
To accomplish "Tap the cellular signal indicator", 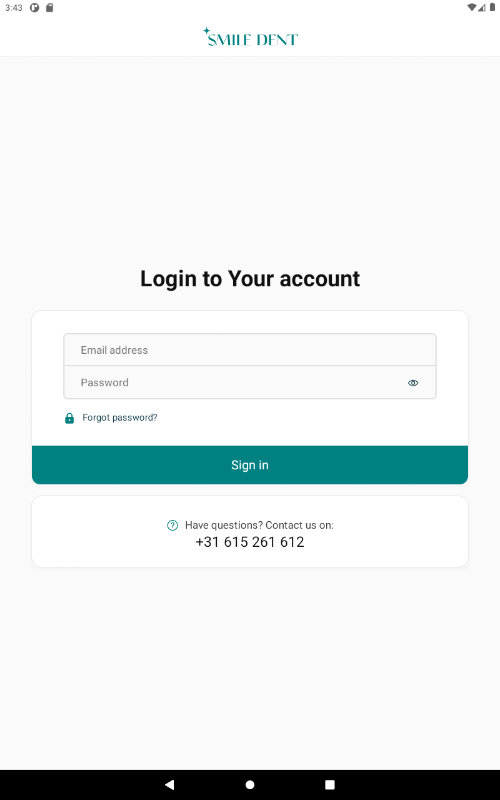I will [482, 8].
